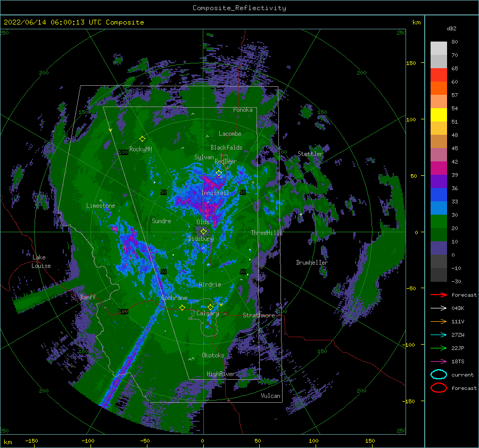Click the Banff map label
479x448 pixels.
pos(88,297)
